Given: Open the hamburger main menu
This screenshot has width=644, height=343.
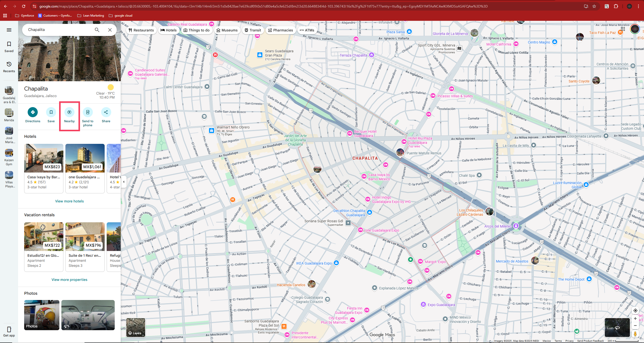Looking at the screenshot, I should click(x=9, y=30).
